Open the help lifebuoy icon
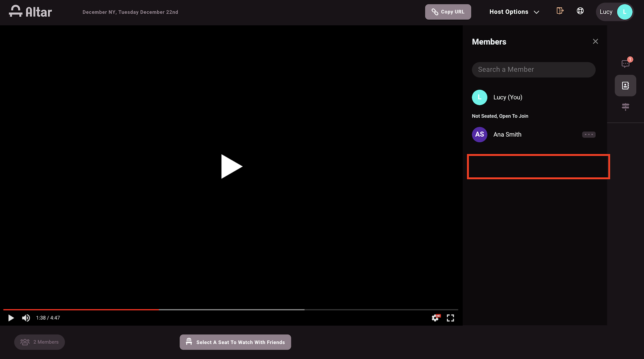 pyautogui.click(x=580, y=11)
